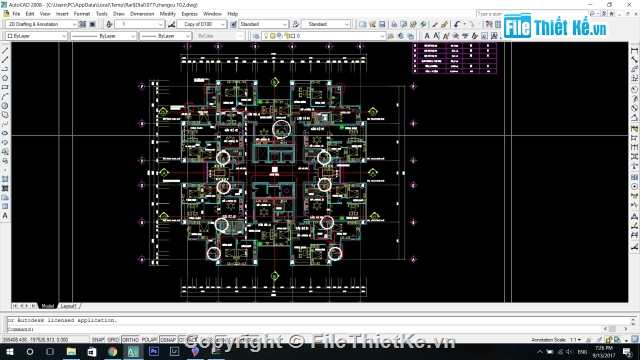The image size is (640, 360).
Task: Toggle GRID display in status bar
Action: click(x=113, y=340)
